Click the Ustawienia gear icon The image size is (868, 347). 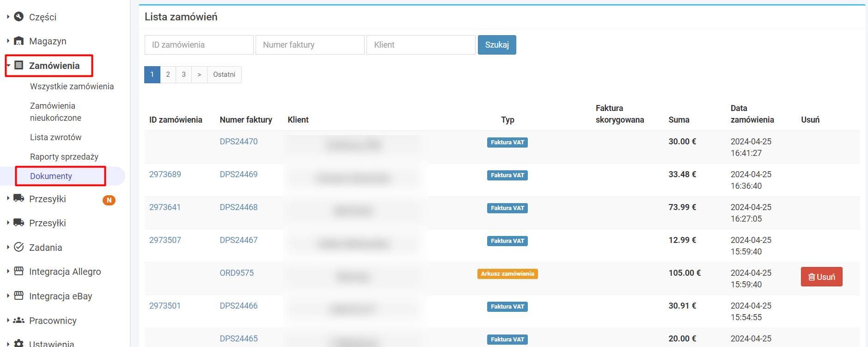[18, 344]
